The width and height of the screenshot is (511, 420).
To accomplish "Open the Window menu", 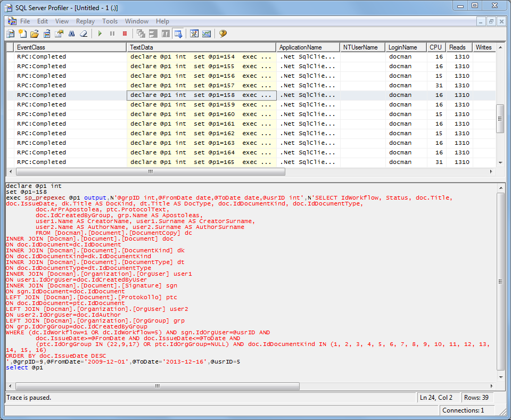I will [137, 21].
